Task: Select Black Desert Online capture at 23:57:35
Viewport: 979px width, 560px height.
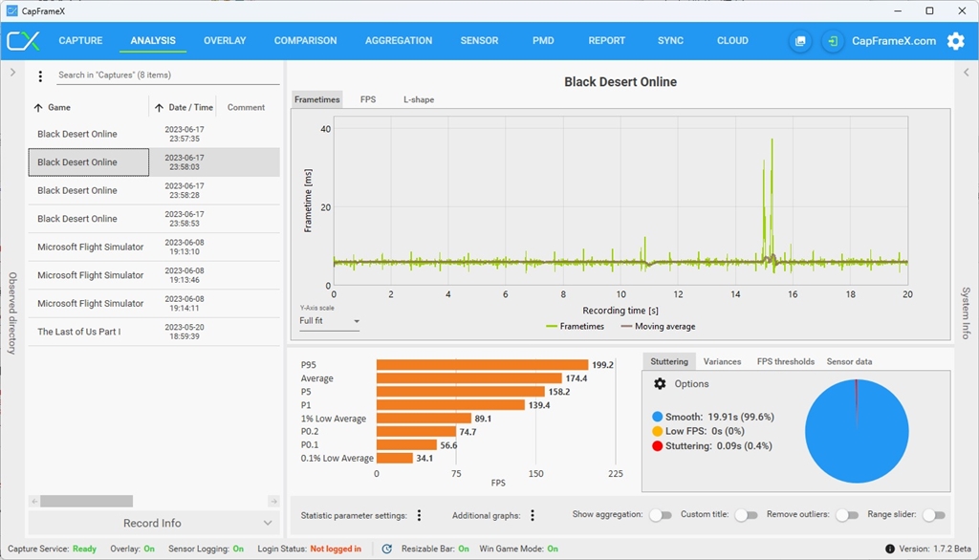Action: coord(154,134)
